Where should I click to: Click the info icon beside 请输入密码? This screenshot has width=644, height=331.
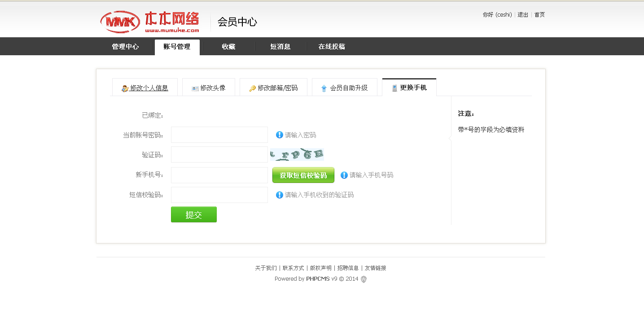click(x=280, y=135)
